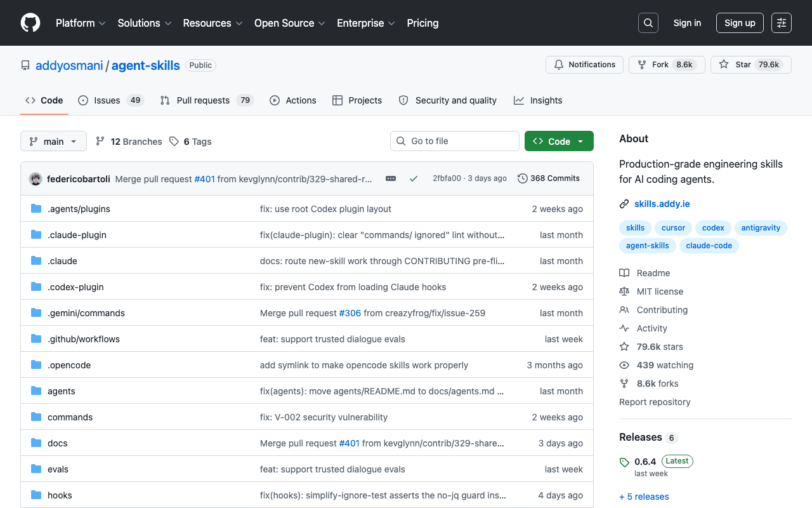Image resolution: width=812 pixels, height=508 pixels.
Task: Select the claude-code topic tag
Action: [x=709, y=246]
